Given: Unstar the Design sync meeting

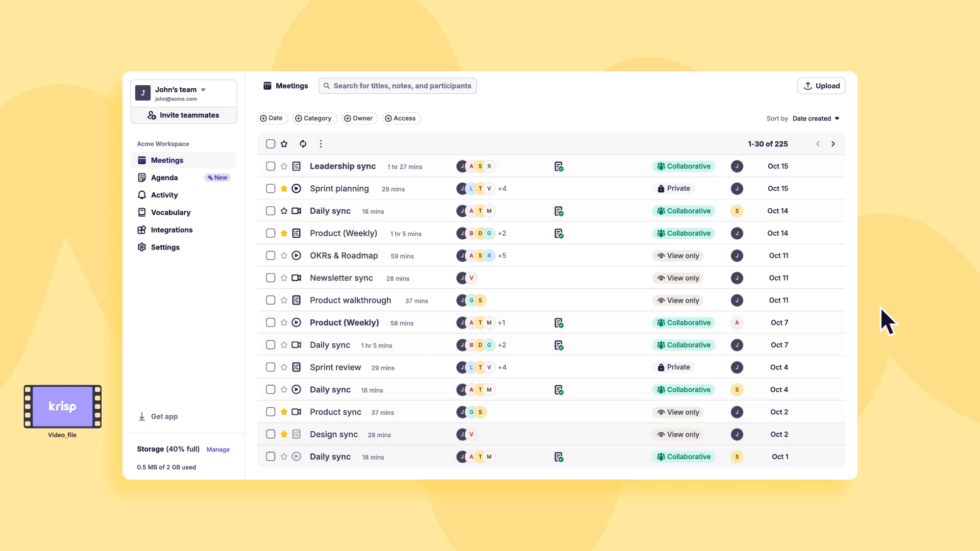Looking at the screenshot, I should pos(284,434).
